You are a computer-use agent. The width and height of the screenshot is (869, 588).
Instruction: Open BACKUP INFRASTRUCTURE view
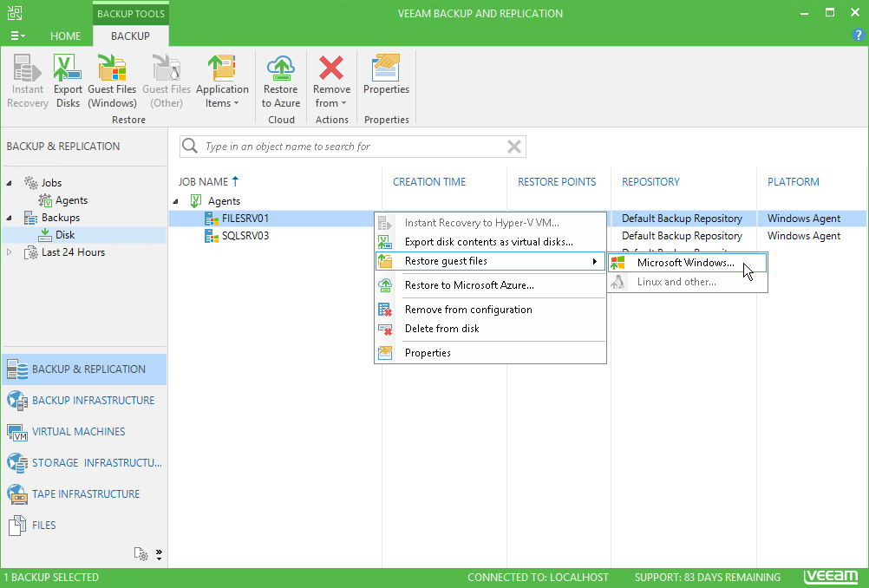(84, 400)
